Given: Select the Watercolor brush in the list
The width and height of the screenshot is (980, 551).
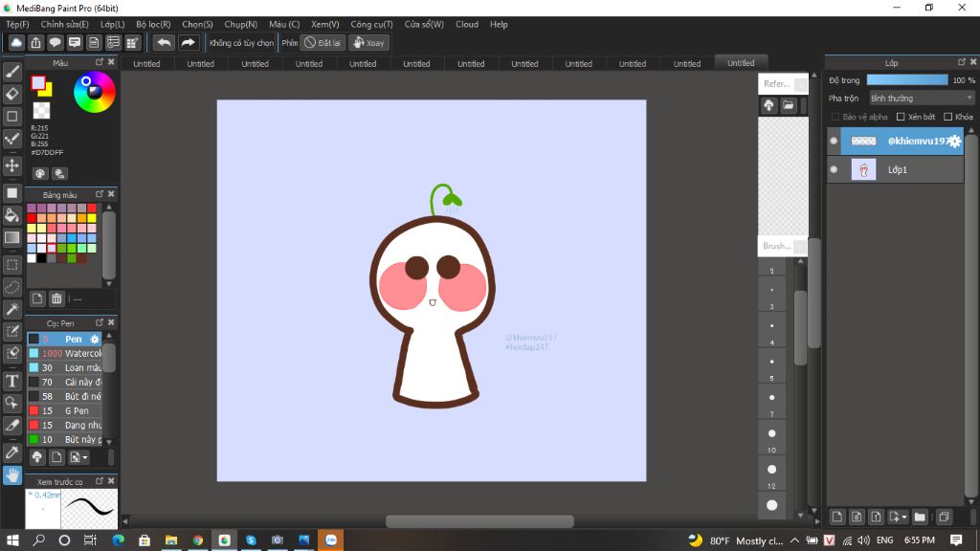Looking at the screenshot, I should pyautogui.click(x=64, y=354).
